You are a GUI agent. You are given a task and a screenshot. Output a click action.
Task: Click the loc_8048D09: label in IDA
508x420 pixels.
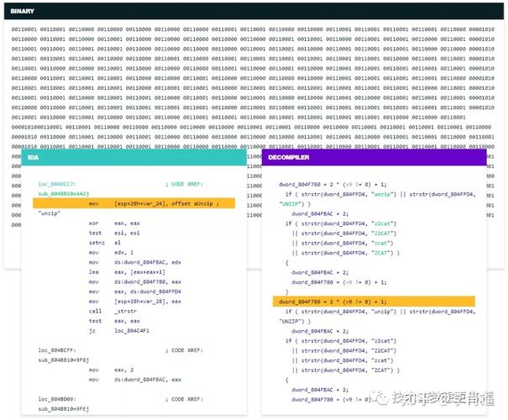(57, 399)
